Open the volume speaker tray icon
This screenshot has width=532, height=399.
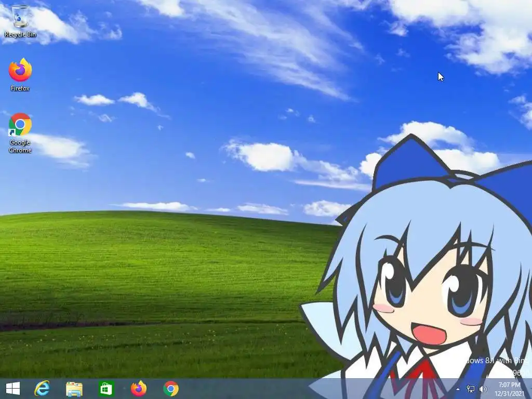[483, 389]
